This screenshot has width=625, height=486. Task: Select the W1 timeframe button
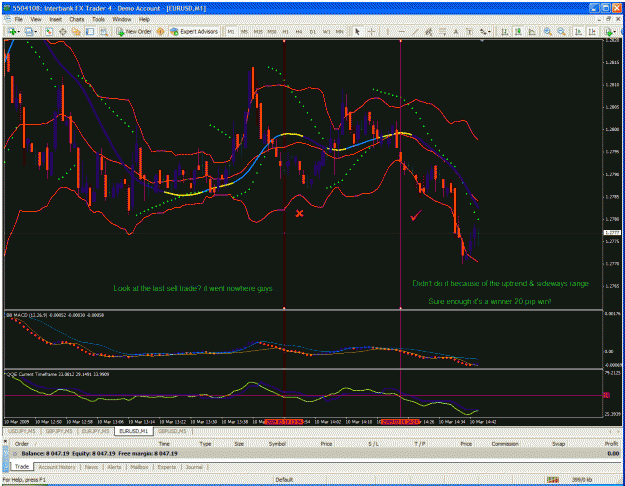click(326, 31)
